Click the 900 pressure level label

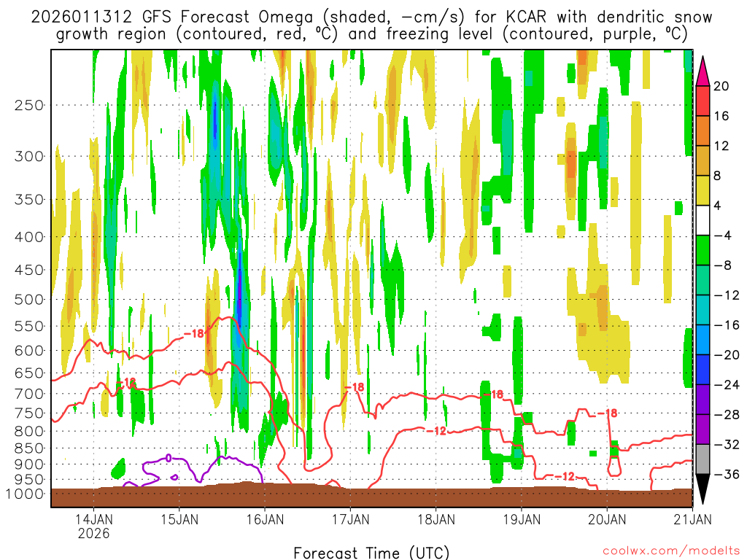pyautogui.click(x=29, y=464)
